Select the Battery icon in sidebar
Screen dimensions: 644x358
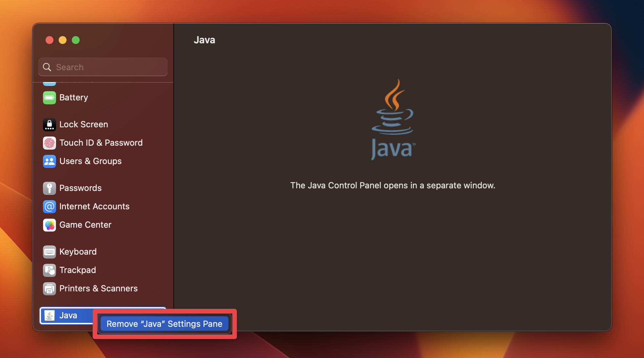coord(49,97)
